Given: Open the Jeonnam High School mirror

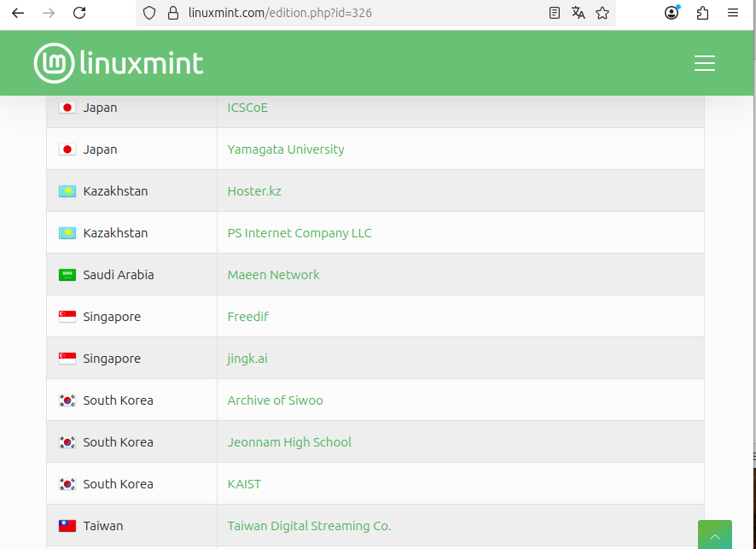Looking at the screenshot, I should click(x=289, y=442).
